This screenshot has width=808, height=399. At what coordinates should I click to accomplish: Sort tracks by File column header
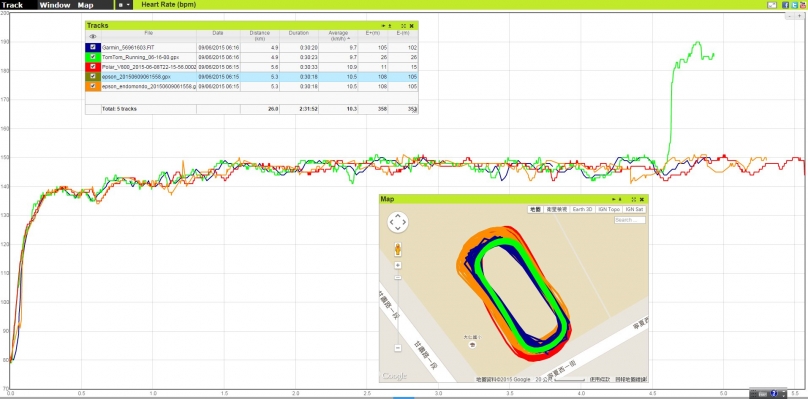(148, 36)
